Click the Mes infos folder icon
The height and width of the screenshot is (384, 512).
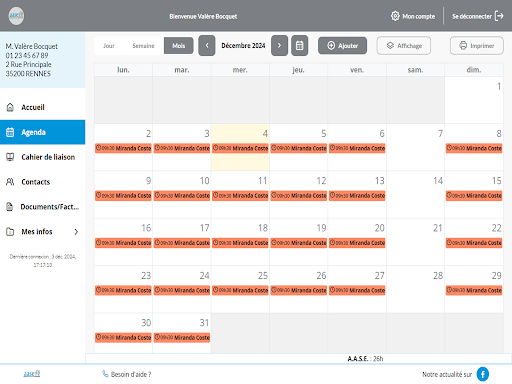(10, 231)
